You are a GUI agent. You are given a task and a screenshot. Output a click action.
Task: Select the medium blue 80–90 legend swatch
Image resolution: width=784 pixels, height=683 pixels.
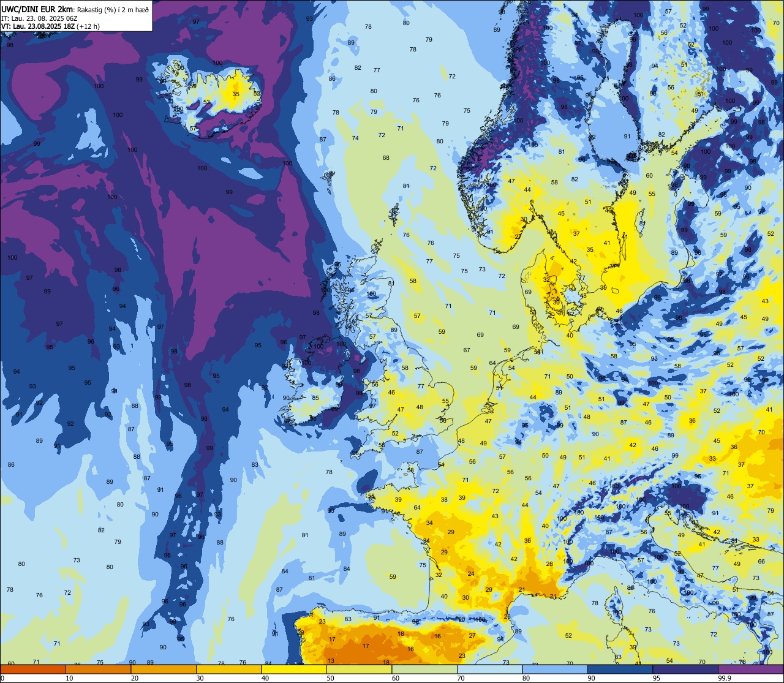pyautogui.click(x=555, y=669)
